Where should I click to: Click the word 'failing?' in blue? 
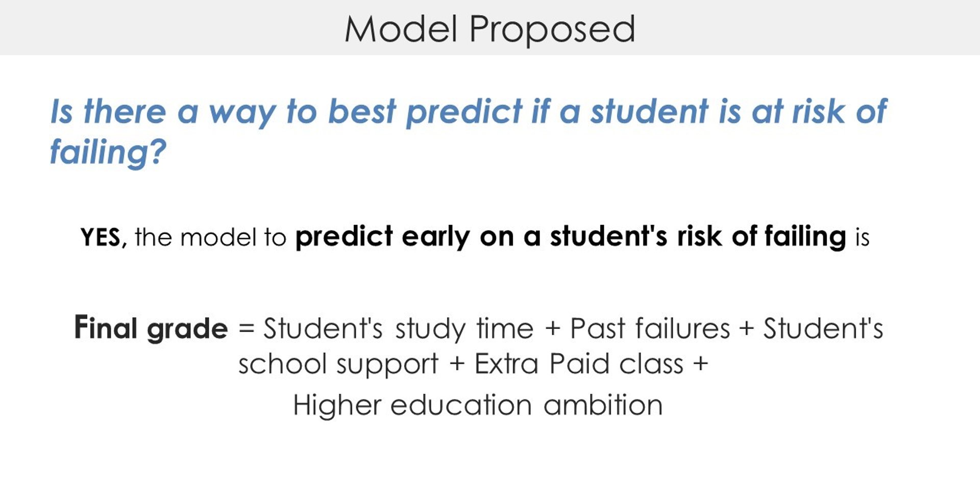[x=108, y=152]
